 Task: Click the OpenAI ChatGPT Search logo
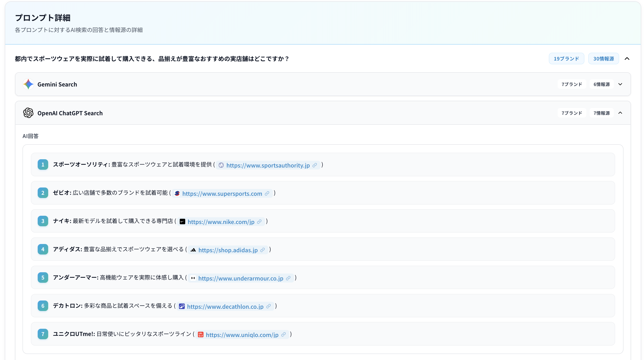(28, 113)
